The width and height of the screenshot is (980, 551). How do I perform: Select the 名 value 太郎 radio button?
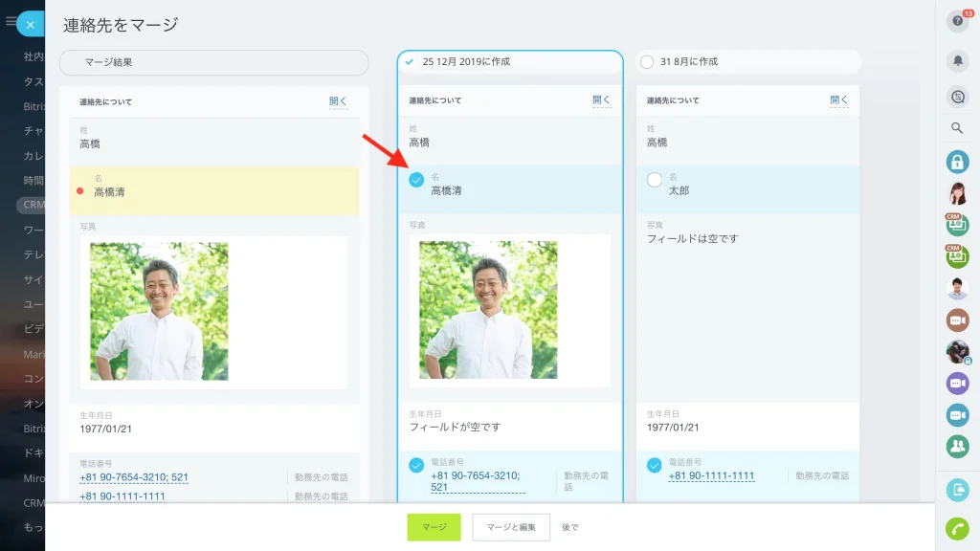click(655, 180)
